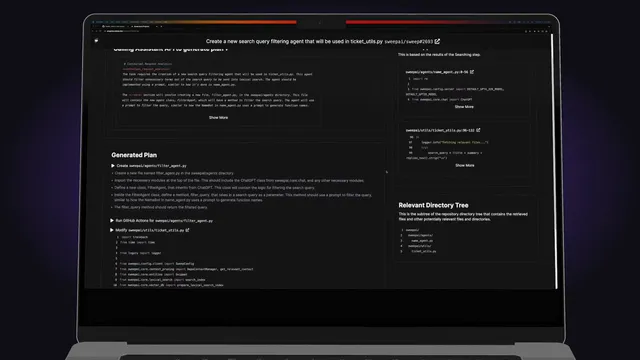This screenshot has height=360, width=640.
Task: Collapse the Modify sweepai/utils/ticket_utils.py step
Action: point(112,230)
